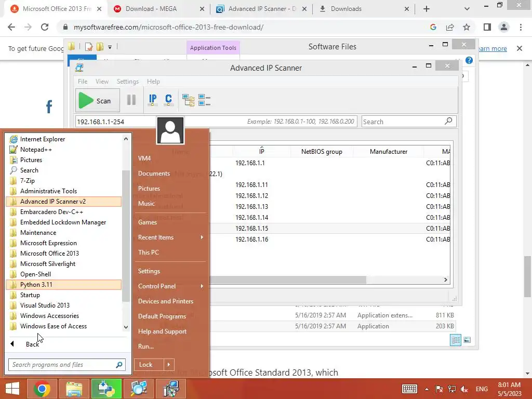Viewport: 532px width, 399px height.
Task: Click the search magnifier icon in scanner
Action: point(448,121)
